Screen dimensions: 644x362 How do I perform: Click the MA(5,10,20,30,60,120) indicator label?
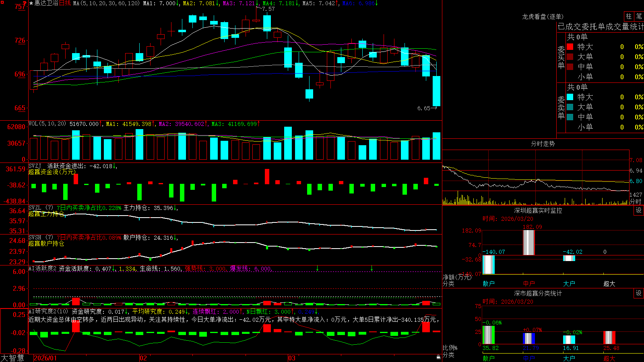[x=106, y=3]
